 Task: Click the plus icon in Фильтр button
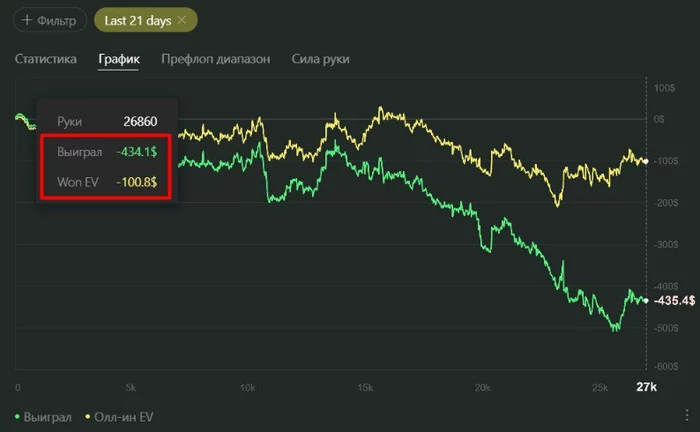tap(25, 19)
